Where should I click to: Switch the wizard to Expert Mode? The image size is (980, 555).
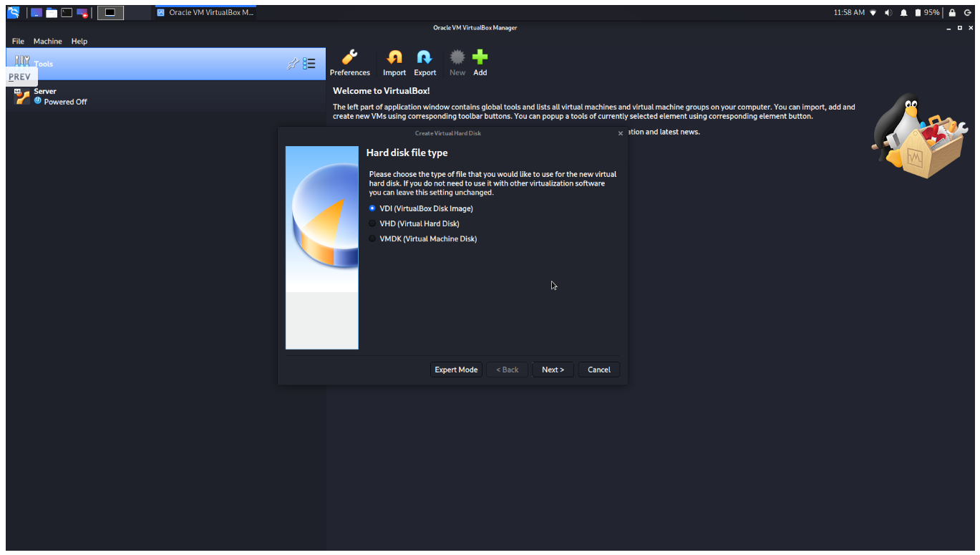tap(456, 370)
